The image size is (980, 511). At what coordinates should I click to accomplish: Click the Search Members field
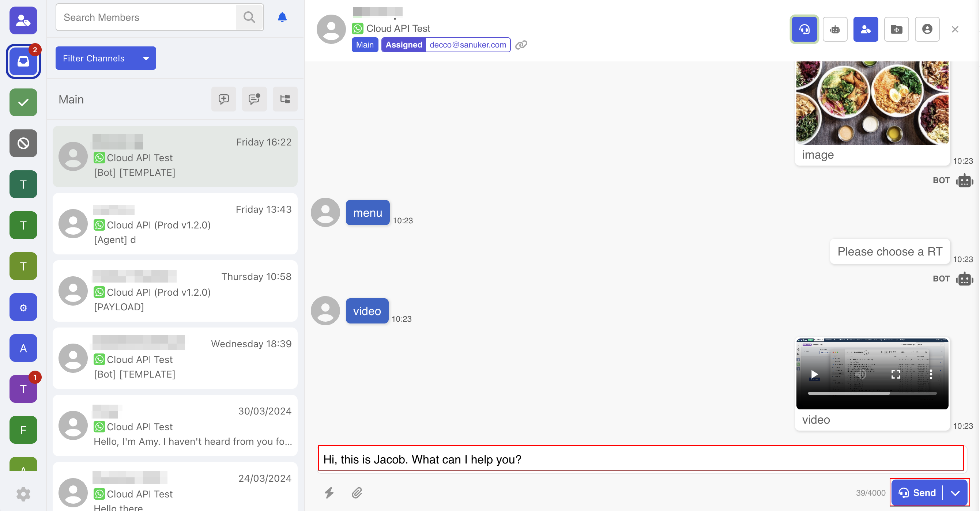147,18
